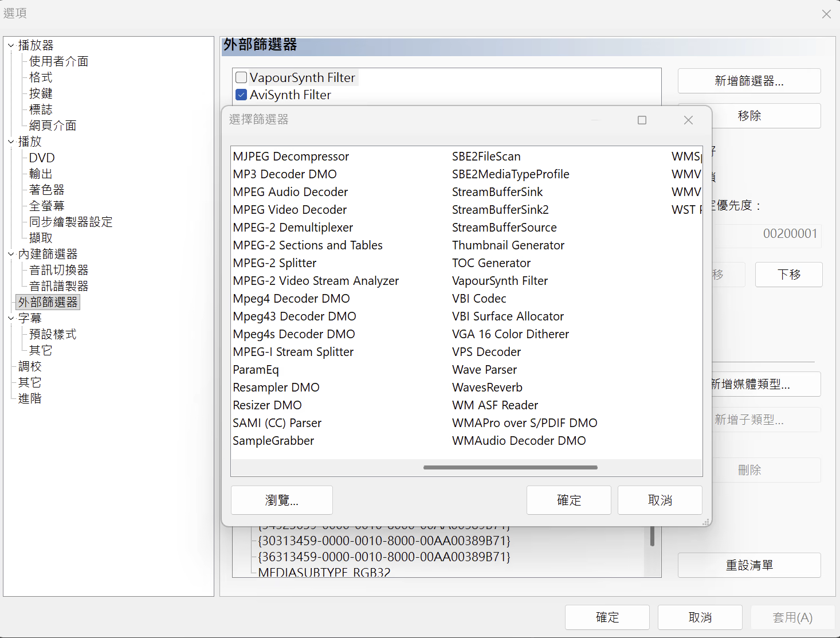Click the horizontal scrollbar in filter list
Screen dimensions: 840x638
[510, 468]
